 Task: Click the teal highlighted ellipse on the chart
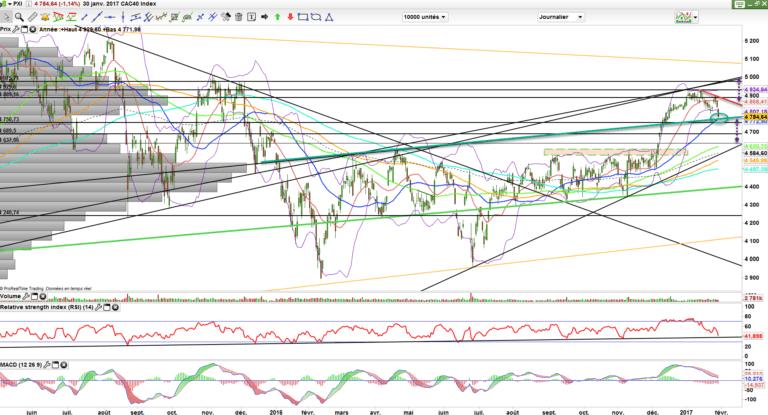(x=718, y=119)
